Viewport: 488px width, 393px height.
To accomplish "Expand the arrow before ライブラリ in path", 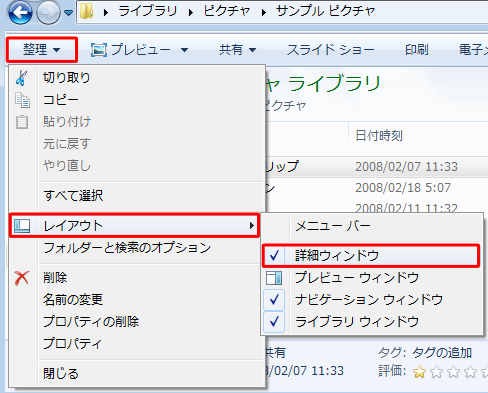I will click(106, 13).
